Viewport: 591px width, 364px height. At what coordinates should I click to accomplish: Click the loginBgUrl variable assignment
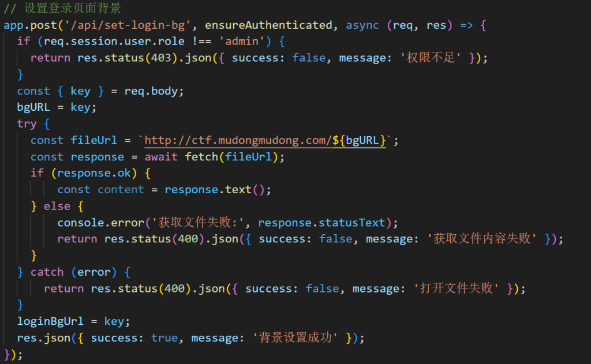50,321
